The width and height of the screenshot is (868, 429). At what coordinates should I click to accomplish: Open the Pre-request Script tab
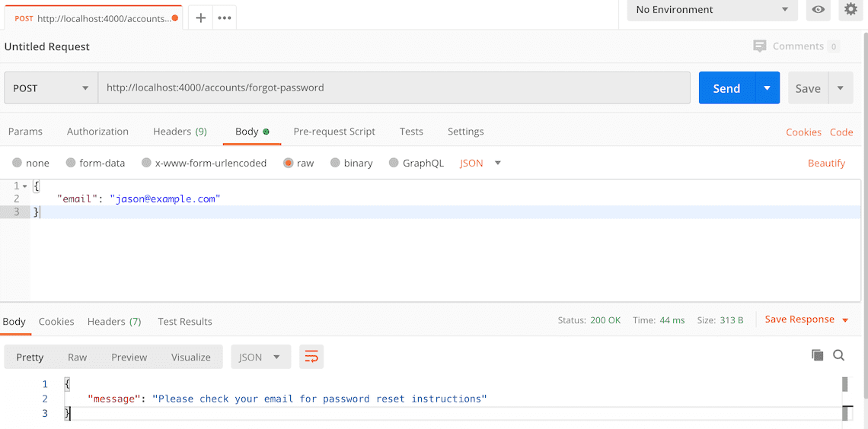click(x=334, y=132)
